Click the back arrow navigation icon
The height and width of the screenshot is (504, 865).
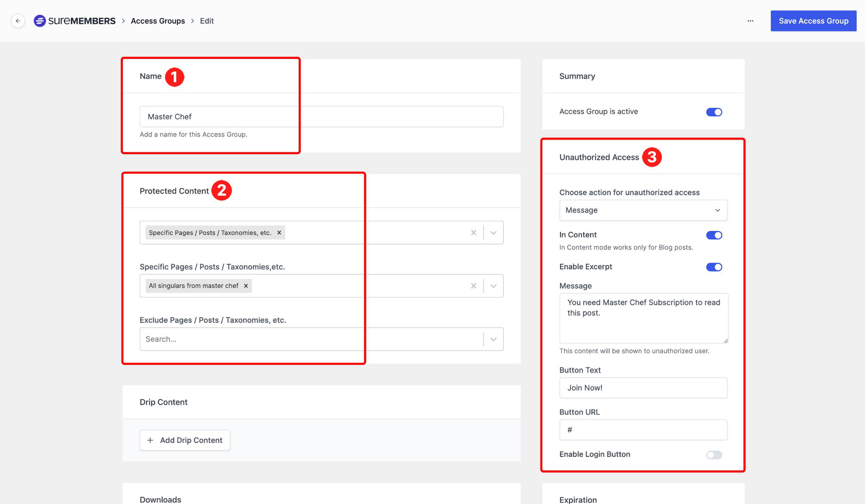coord(17,20)
